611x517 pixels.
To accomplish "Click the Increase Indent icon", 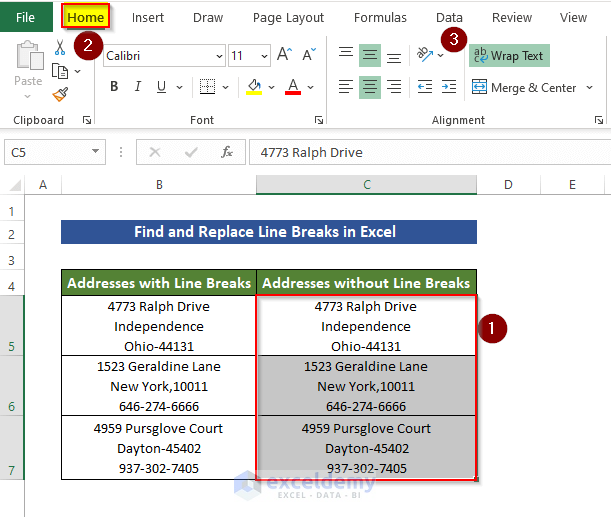I will click(449, 87).
